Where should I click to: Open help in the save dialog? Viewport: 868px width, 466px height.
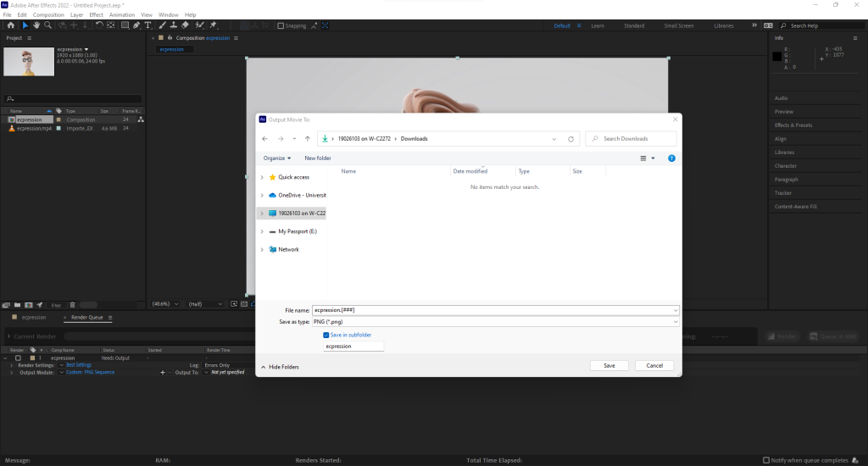(x=671, y=158)
